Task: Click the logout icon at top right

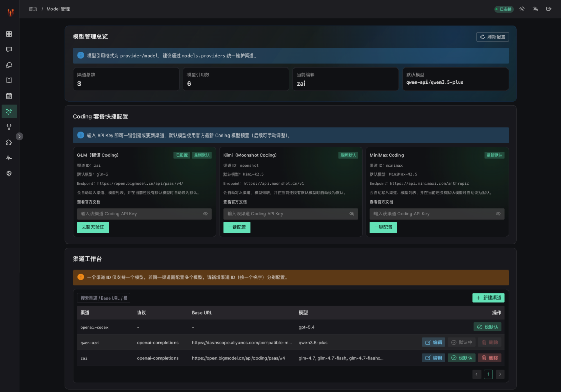Action: point(549,9)
